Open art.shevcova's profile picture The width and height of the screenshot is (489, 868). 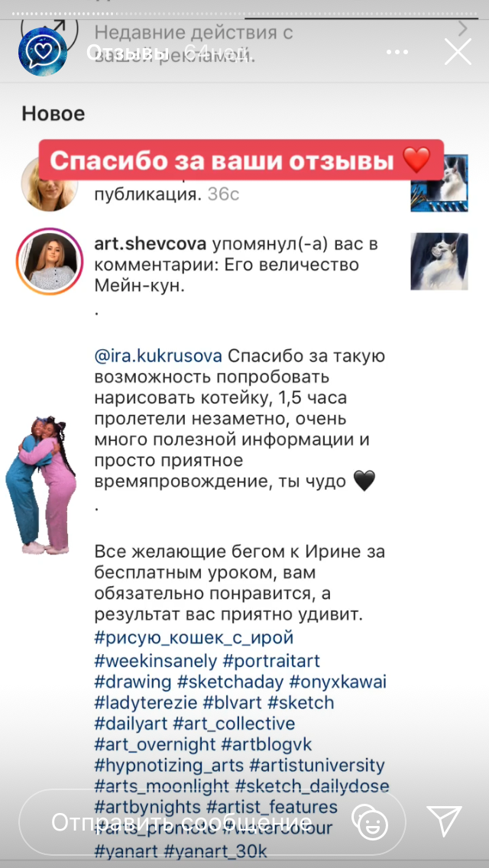pyautogui.click(x=50, y=261)
